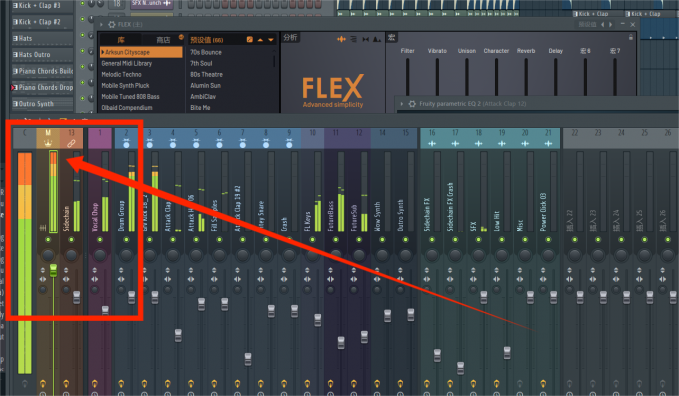The height and width of the screenshot is (396, 679).
Task: Open the FLEX window title menu arrow
Action: point(102,25)
